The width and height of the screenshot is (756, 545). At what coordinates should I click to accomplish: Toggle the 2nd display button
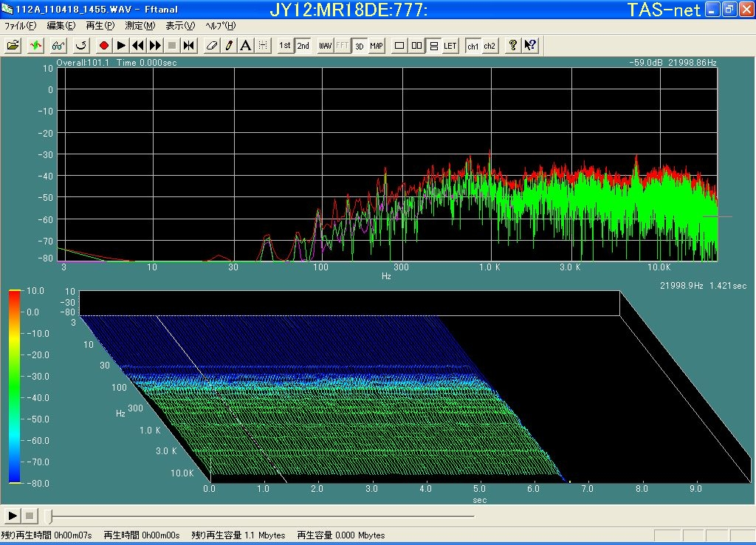[x=303, y=45]
